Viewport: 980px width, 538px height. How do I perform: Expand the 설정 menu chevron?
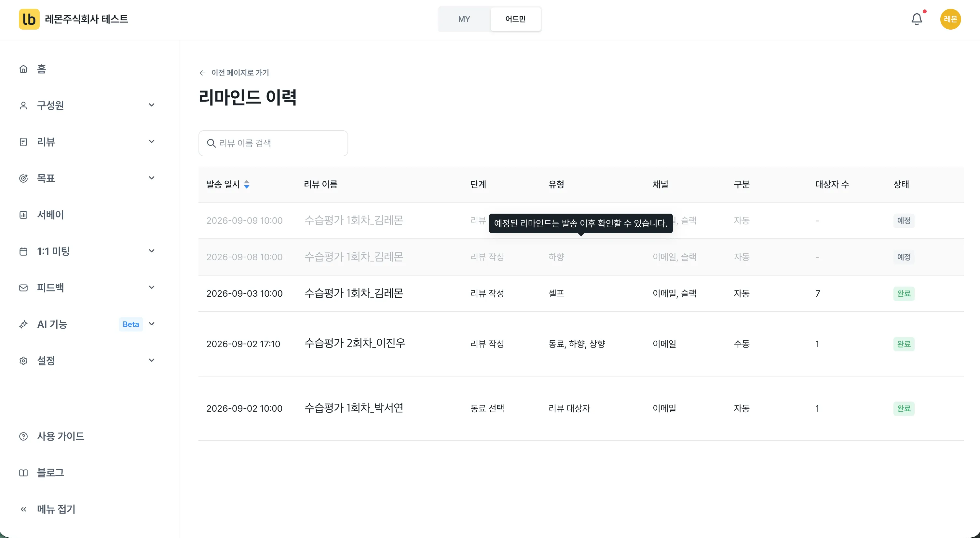click(151, 360)
